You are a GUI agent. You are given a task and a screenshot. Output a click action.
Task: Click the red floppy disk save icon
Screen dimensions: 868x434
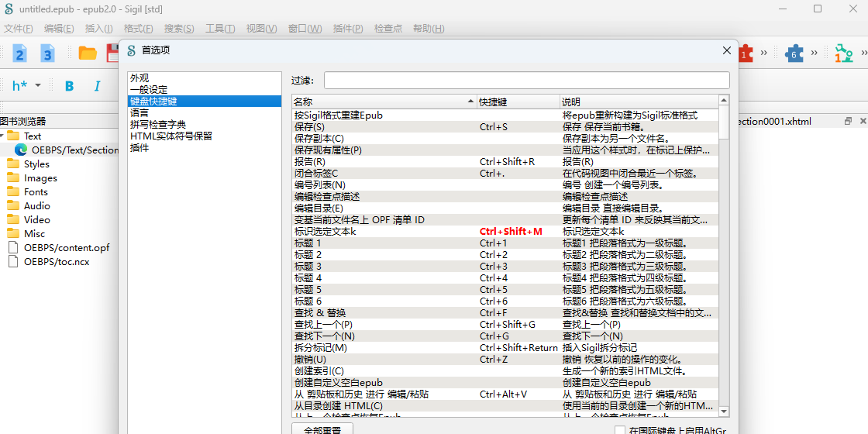click(112, 53)
